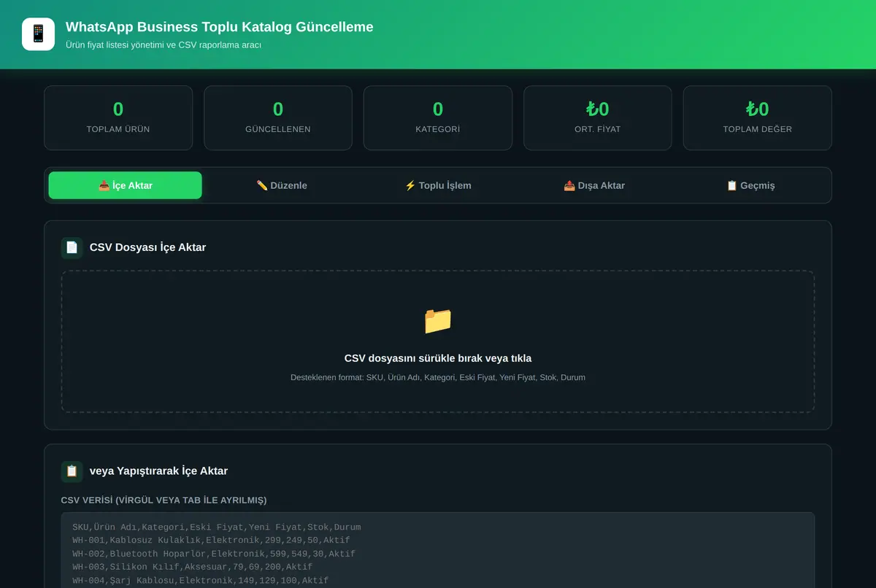Click the document icon beside CSV Dosyası İçe Aktar

pos(72,247)
